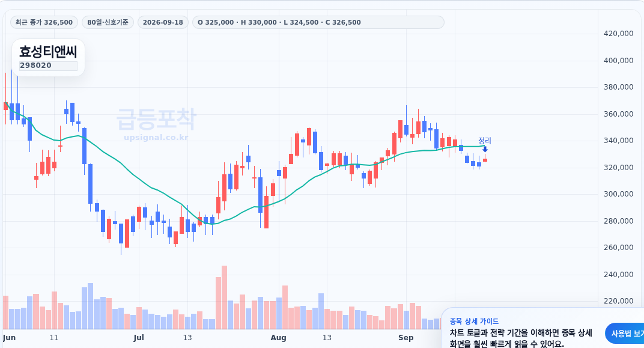Click the 280,000 price axis label
This screenshot has height=348, width=644.
pyautogui.click(x=618, y=221)
